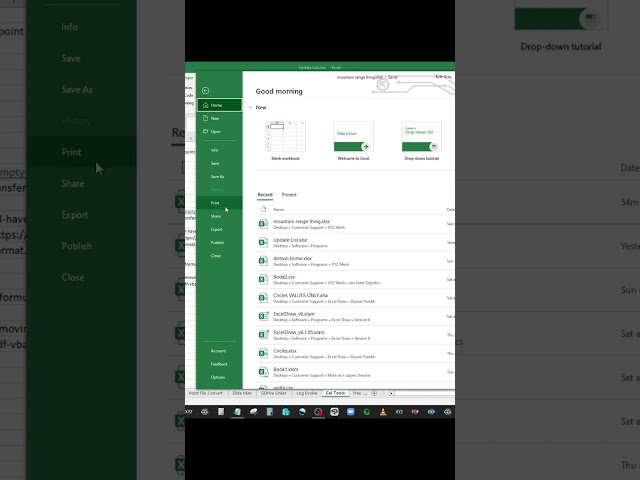Click the back arrow in the Excel backstage
The width and height of the screenshot is (640, 480).
pyautogui.click(x=205, y=91)
